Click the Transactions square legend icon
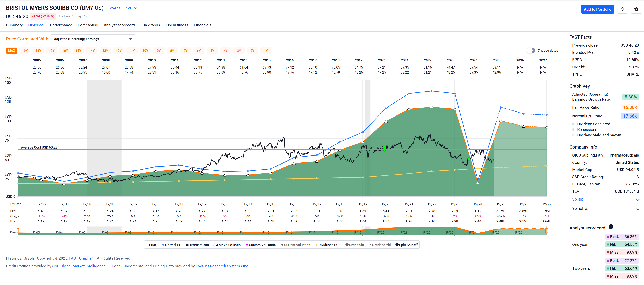The width and height of the screenshot is (644, 285). coord(187,245)
